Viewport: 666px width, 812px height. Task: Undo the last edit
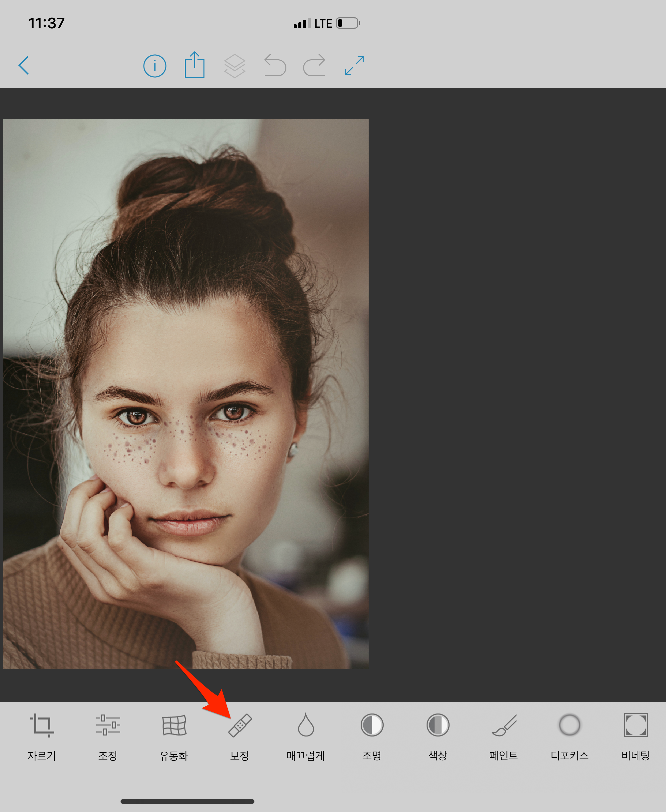[x=275, y=65]
